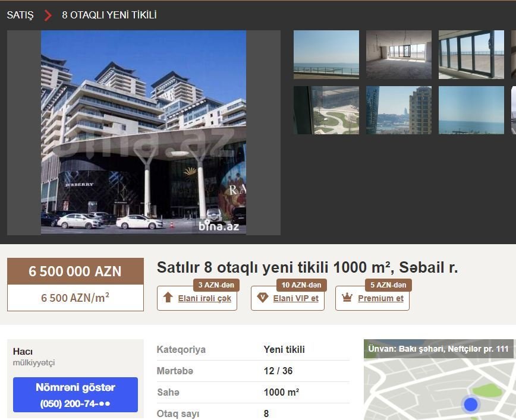This screenshot has height=420, width=516.
Task: Select the open sea horizon thumbnail
Action: click(x=471, y=110)
